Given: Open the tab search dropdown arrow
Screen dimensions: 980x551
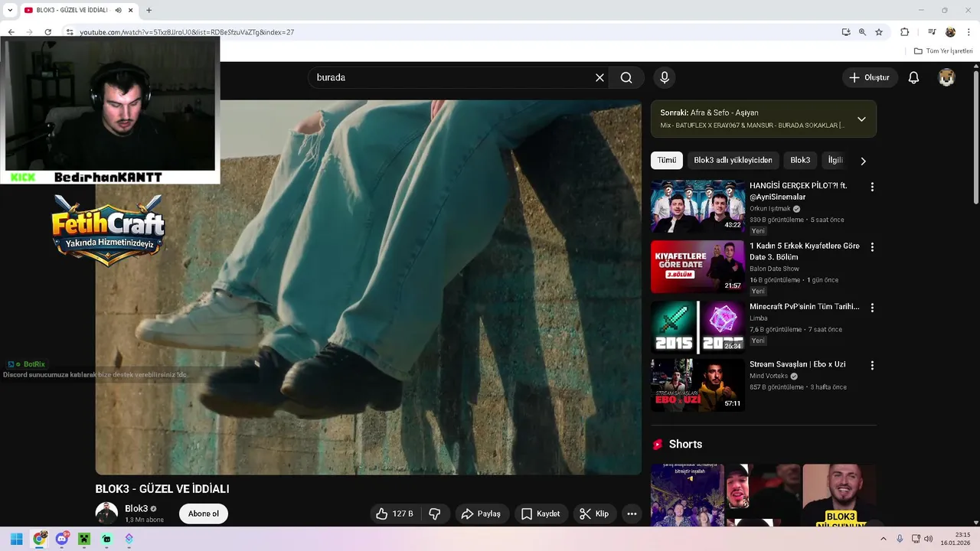Looking at the screenshot, I should [10, 10].
